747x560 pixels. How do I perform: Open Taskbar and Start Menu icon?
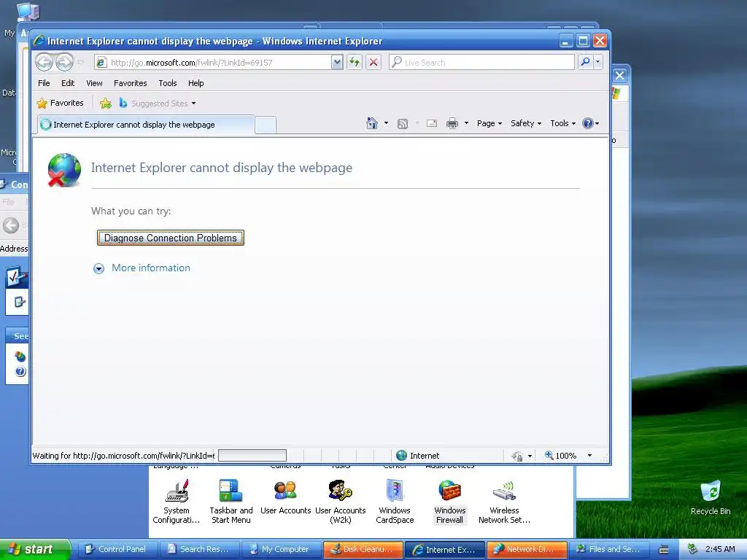(x=231, y=502)
